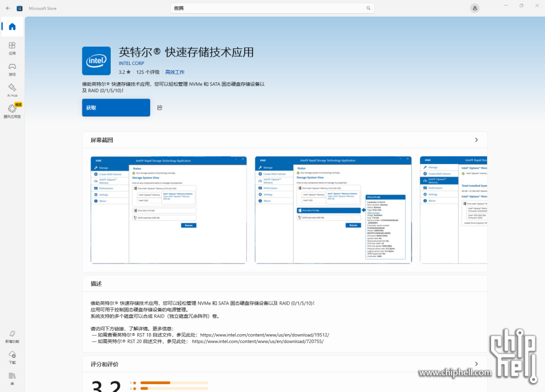Click the 4-star rating bar
The height and width of the screenshot is (392, 545).
point(174,389)
